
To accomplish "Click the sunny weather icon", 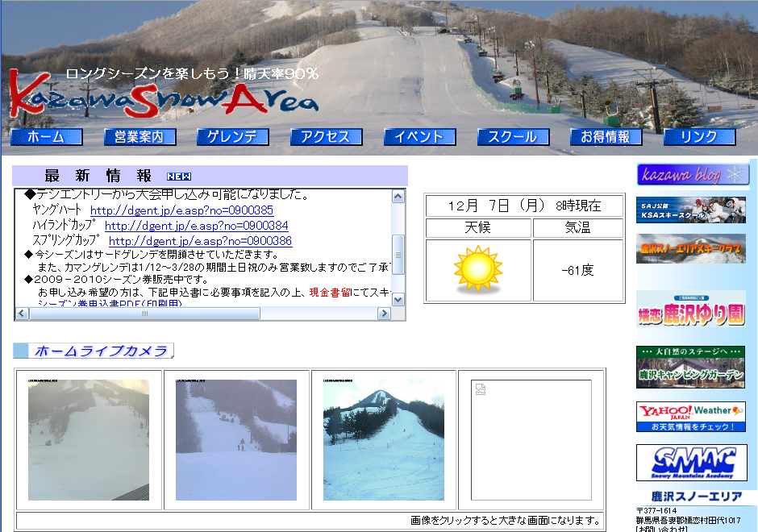I will [478, 269].
